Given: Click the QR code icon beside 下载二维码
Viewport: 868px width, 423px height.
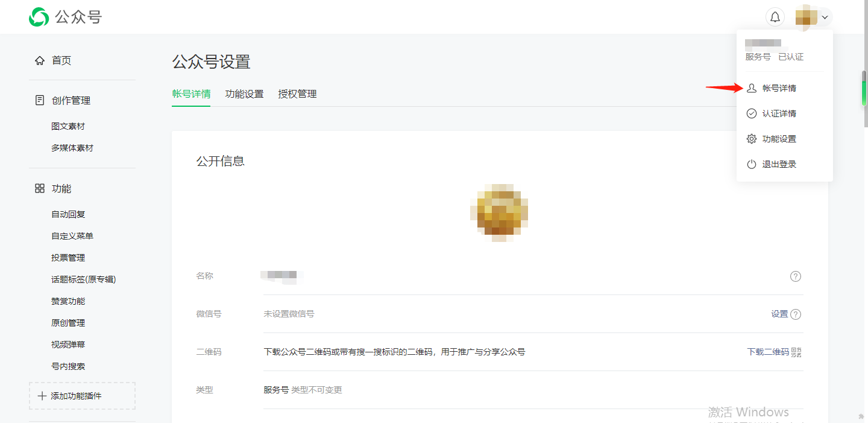Looking at the screenshot, I should tap(796, 352).
